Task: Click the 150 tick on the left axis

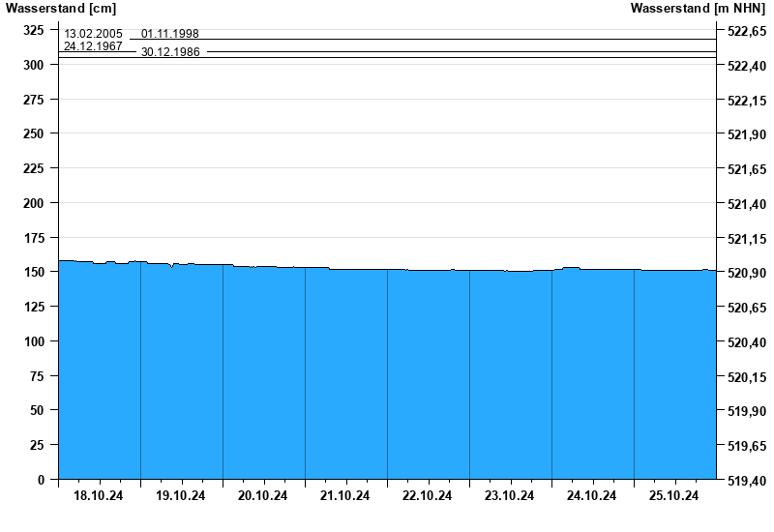Action: 35,272
